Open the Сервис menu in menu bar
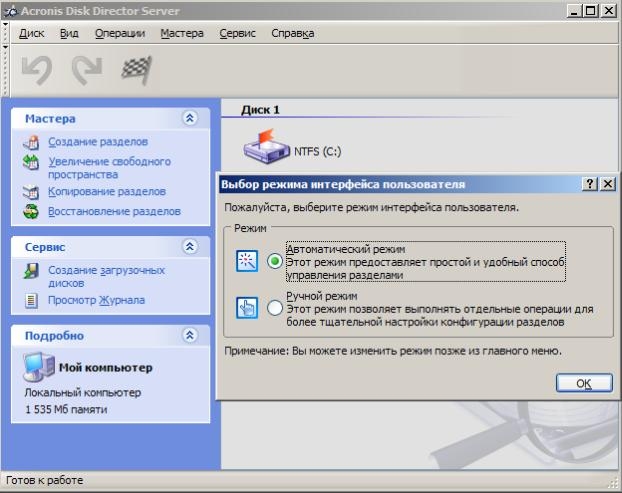Viewport: 622px width, 493px height. tap(238, 33)
